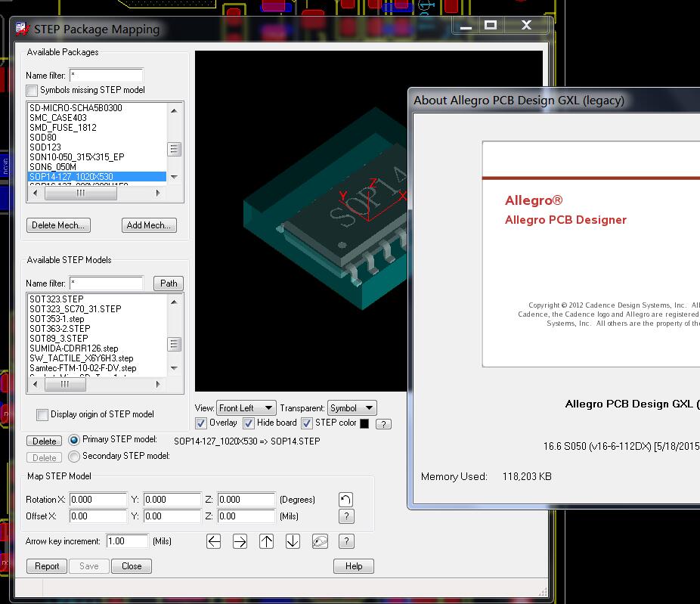700x604 pixels.
Task: Click the Close button at dialog bottom
Action: pos(132,566)
